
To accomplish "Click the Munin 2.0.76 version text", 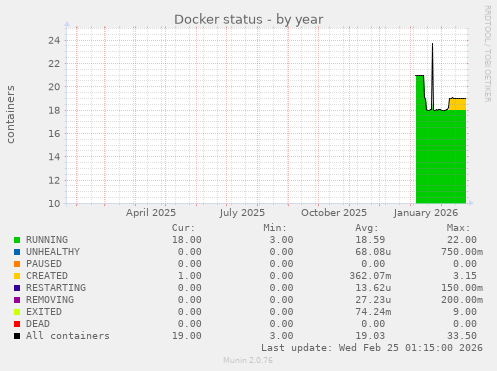I will pyautogui.click(x=248, y=360).
